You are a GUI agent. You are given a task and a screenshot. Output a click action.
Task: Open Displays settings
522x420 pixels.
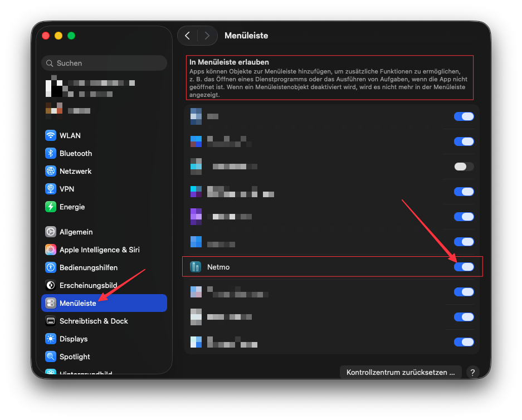click(104, 339)
